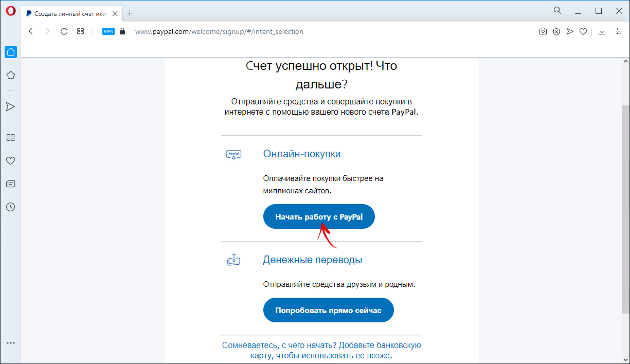Go back with the left arrow

[x=31, y=31]
